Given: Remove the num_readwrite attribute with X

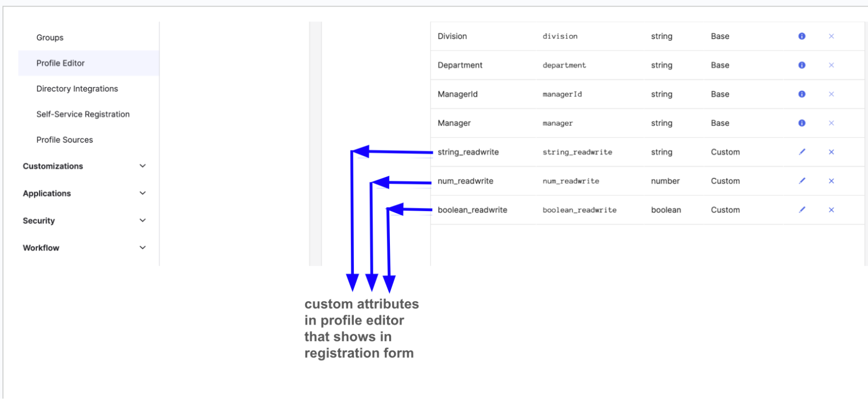Looking at the screenshot, I should click(831, 181).
